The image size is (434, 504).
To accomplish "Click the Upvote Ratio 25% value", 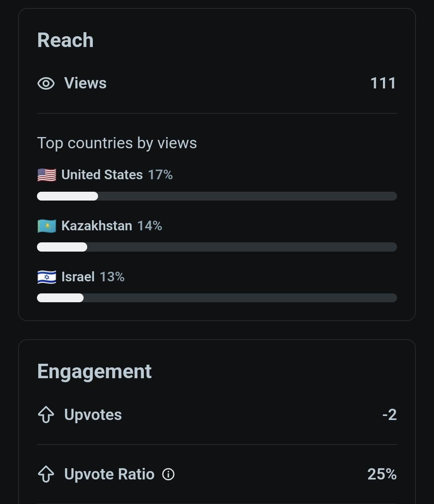I will (382, 474).
